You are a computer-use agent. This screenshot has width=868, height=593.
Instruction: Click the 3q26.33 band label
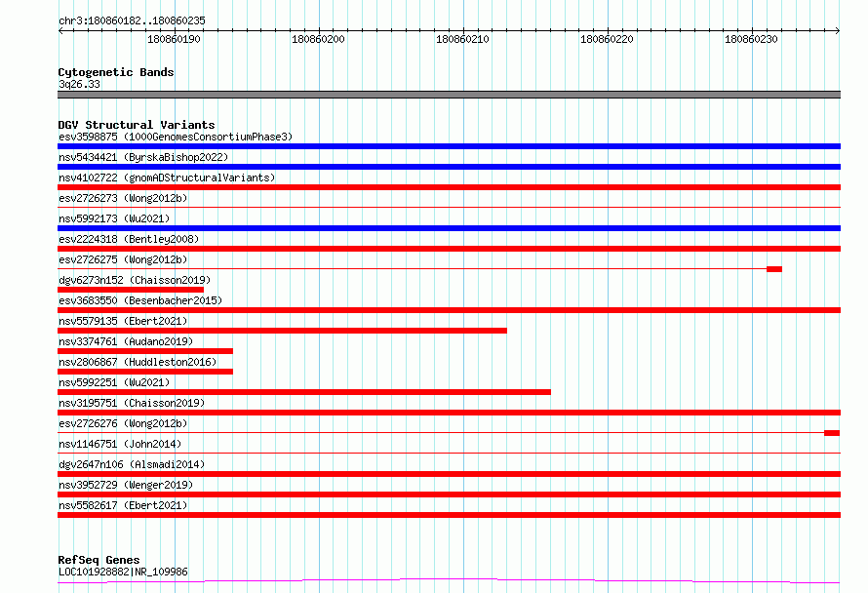click(79, 84)
